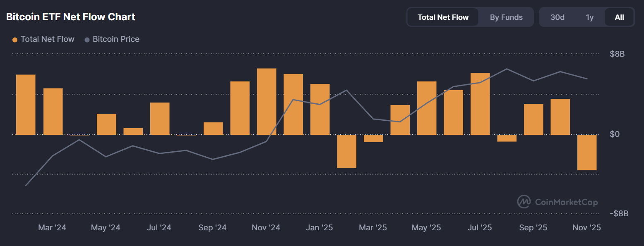The width and height of the screenshot is (644, 246).
Task: Switch to By Funds tab
Action: point(506,17)
